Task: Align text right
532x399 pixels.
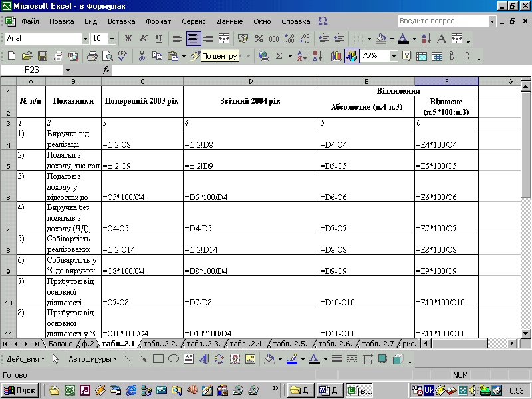Action: pyautogui.click(x=208, y=39)
